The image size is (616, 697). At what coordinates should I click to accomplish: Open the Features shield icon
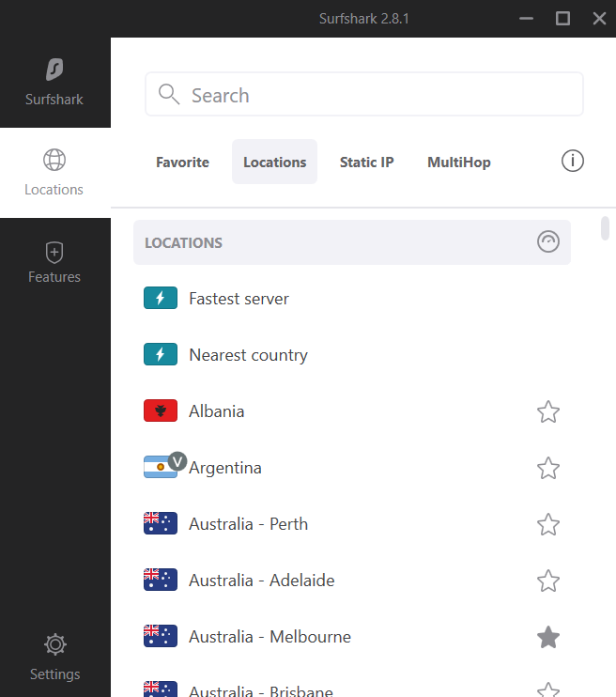pos(54,253)
